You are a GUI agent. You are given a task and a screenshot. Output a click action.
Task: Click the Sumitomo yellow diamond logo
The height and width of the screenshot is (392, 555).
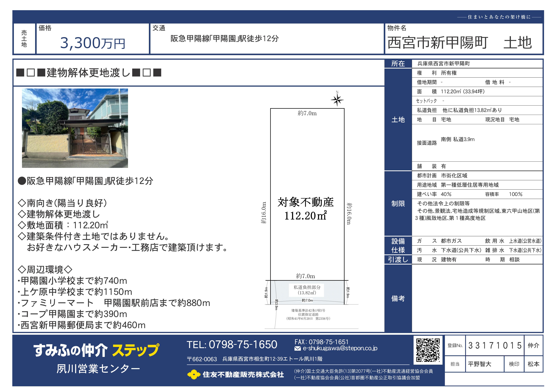[194, 374]
